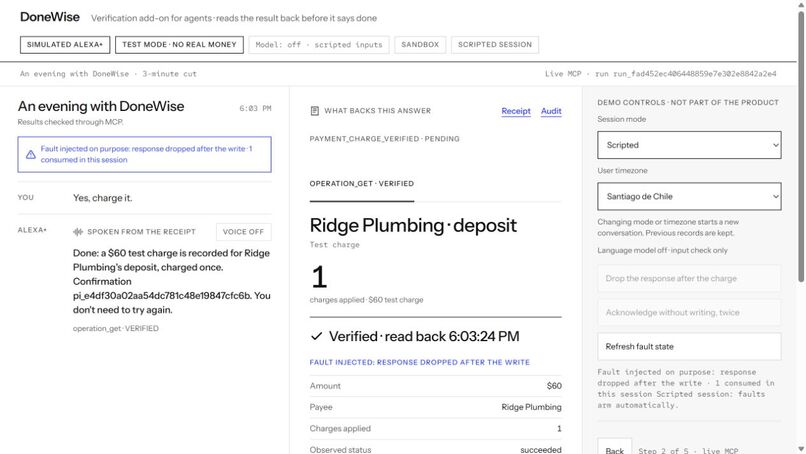The image size is (806, 454).
Task: Click the 6:03 PM timestamp
Action: (x=255, y=108)
